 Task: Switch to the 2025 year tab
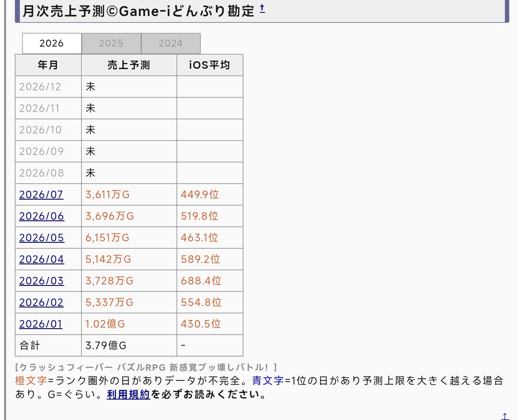tap(111, 43)
